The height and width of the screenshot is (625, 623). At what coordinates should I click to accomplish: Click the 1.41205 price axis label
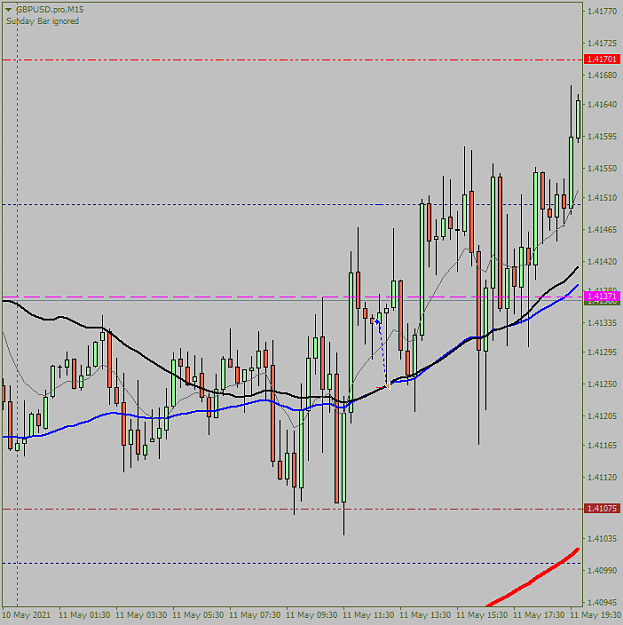pos(602,416)
